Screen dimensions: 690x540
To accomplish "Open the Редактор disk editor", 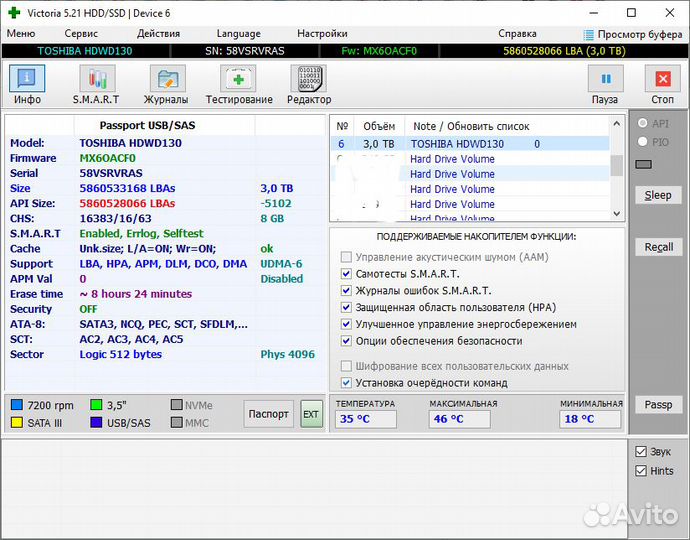I will pyautogui.click(x=308, y=84).
